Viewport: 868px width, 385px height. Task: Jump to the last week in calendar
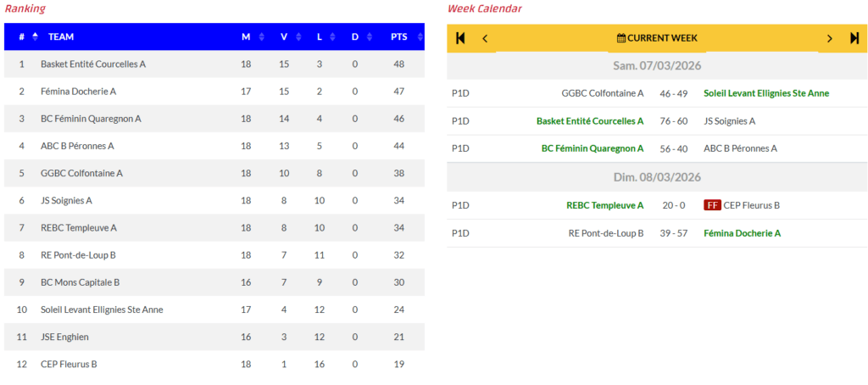click(x=854, y=38)
